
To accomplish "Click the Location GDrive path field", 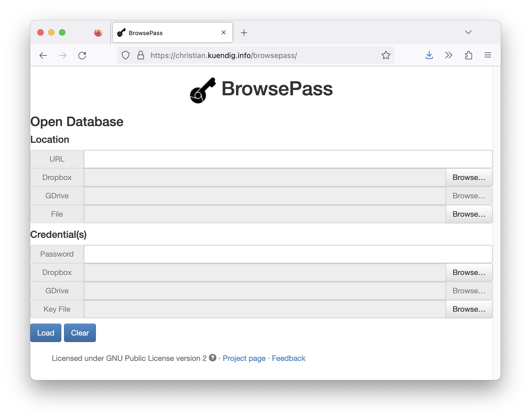I will point(265,196).
